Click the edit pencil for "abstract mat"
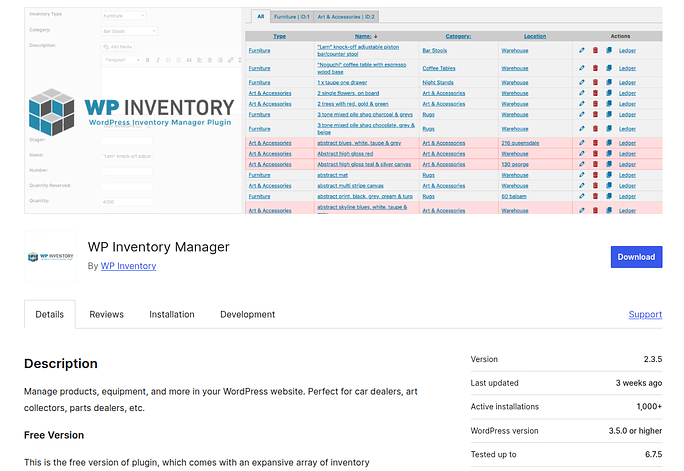The width and height of the screenshot is (684, 471). [581, 175]
